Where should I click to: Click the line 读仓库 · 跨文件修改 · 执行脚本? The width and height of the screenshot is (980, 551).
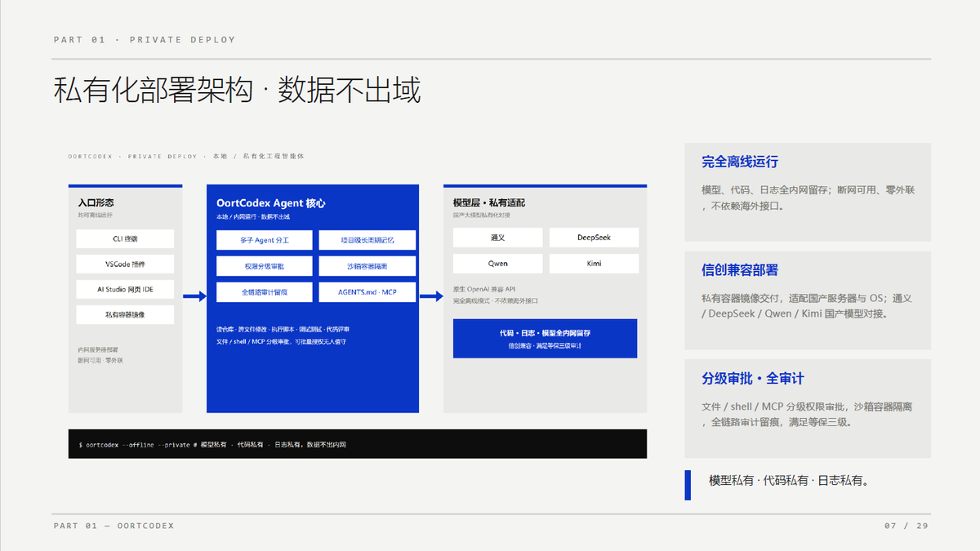tap(283, 329)
